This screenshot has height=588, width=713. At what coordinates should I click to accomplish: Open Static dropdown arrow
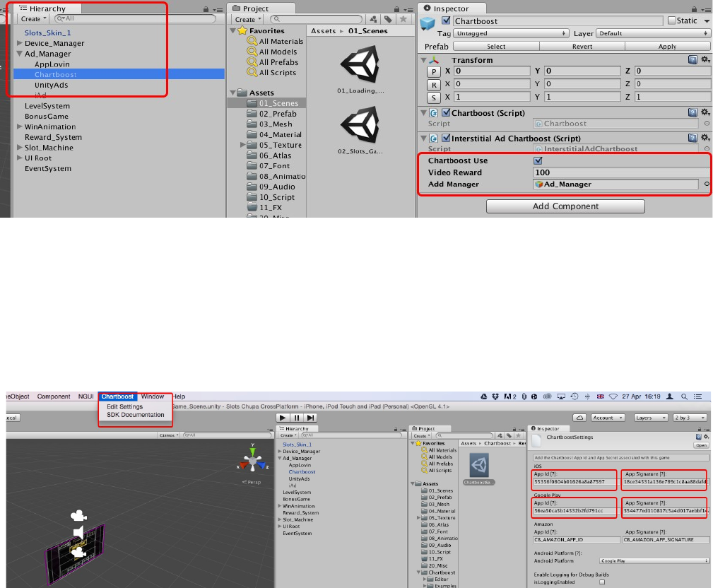click(707, 21)
